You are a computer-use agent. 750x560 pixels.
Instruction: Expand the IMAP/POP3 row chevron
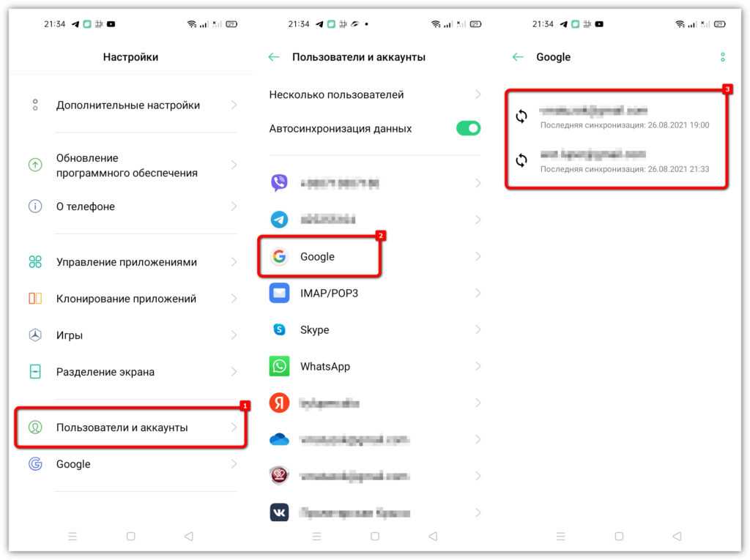[478, 293]
